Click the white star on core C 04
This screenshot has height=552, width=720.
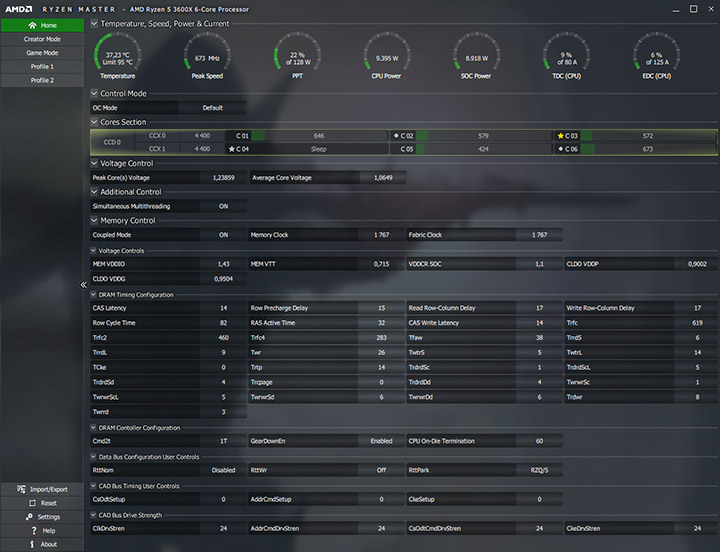tap(232, 149)
